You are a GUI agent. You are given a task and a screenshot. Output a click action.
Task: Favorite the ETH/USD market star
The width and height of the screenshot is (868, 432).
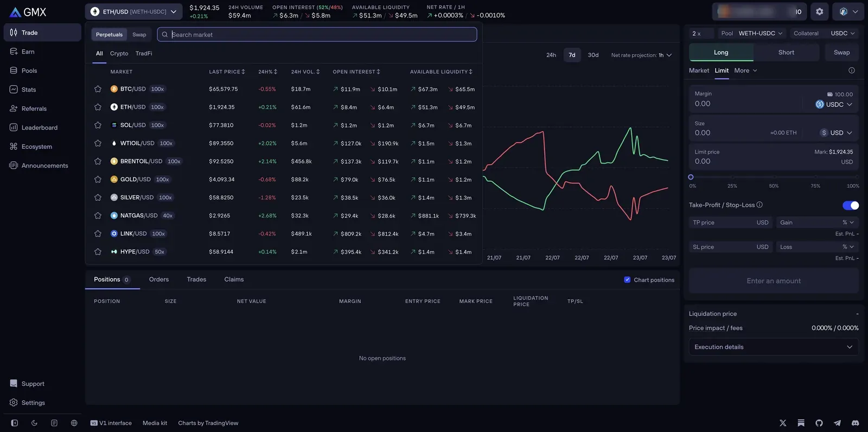pos(98,107)
